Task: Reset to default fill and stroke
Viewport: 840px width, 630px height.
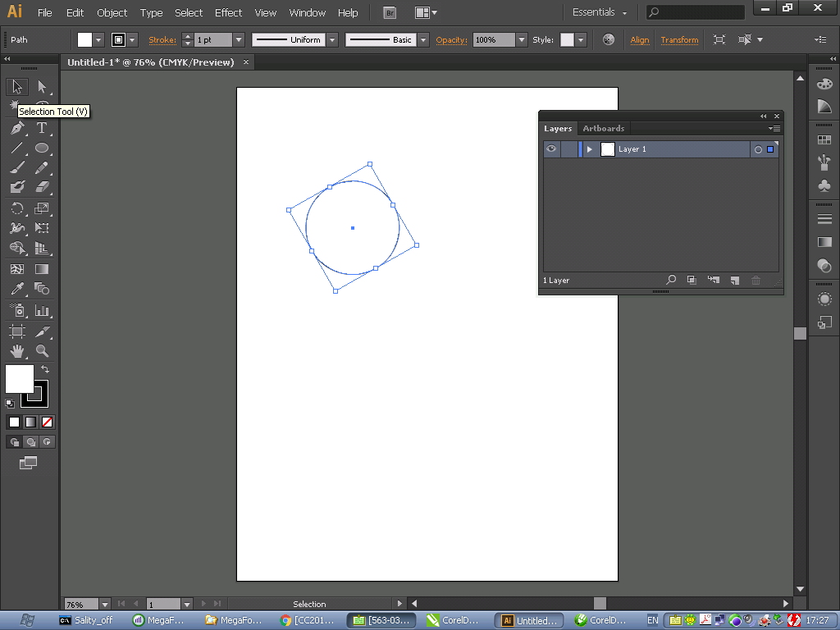Action: (x=10, y=403)
